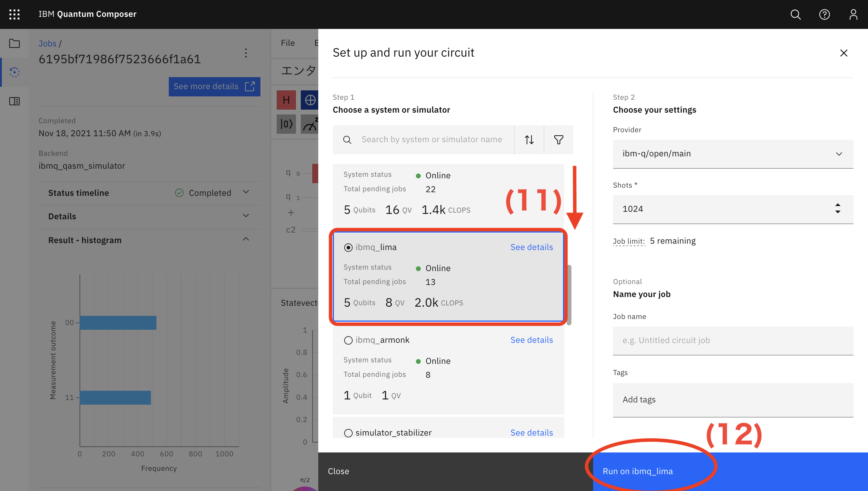Select the ibmq_armonk radio button
The width and height of the screenshot is (868, 491).
click(348, 340)
